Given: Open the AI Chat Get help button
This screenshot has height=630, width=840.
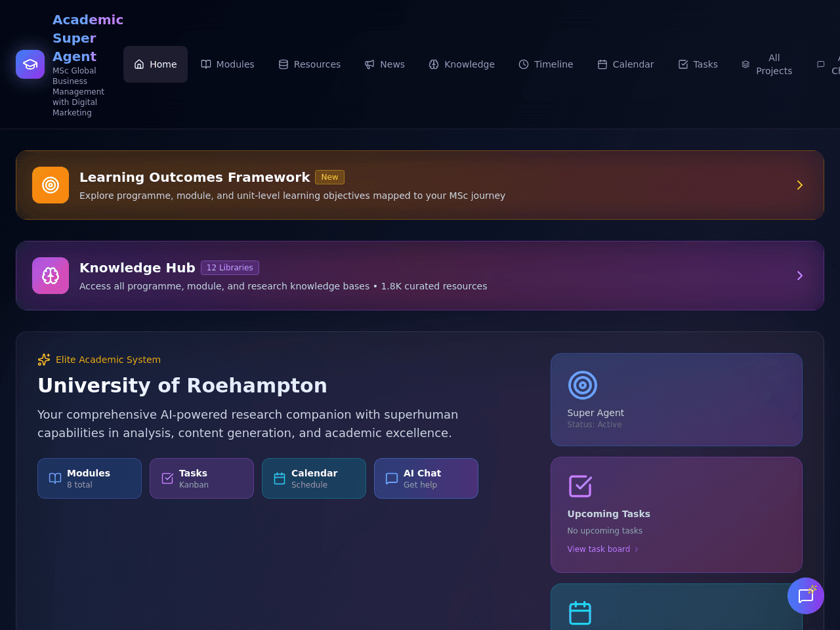Looking at the screenshot, I should (x=426, y=478).
